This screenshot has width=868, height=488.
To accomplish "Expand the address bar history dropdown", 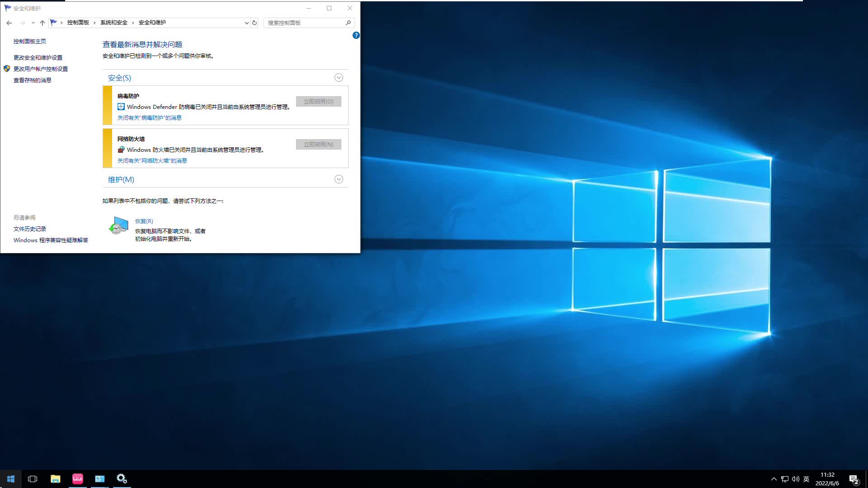I will pos(246,23).
